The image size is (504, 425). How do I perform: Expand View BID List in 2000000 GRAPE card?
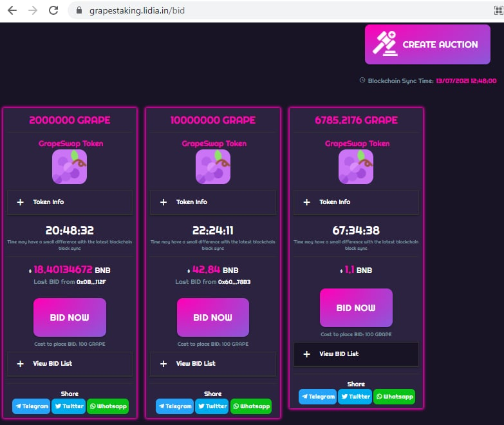[x=70, y=364]
